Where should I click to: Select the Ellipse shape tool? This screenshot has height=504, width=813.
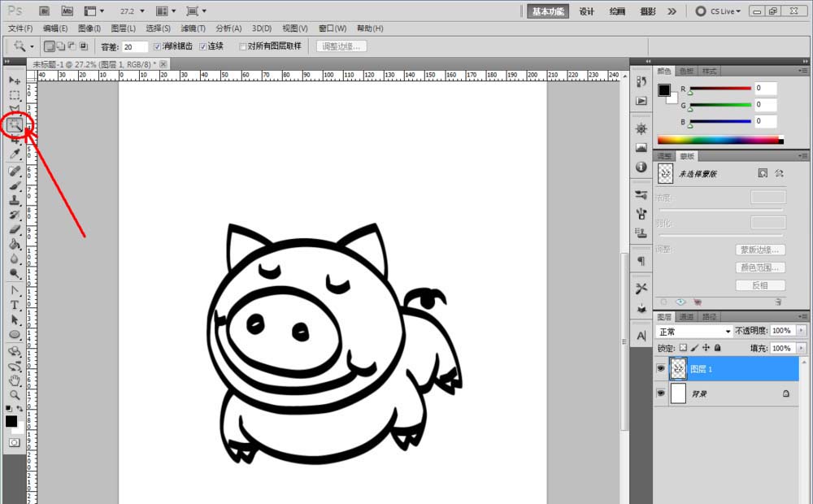tap(15, 334)
